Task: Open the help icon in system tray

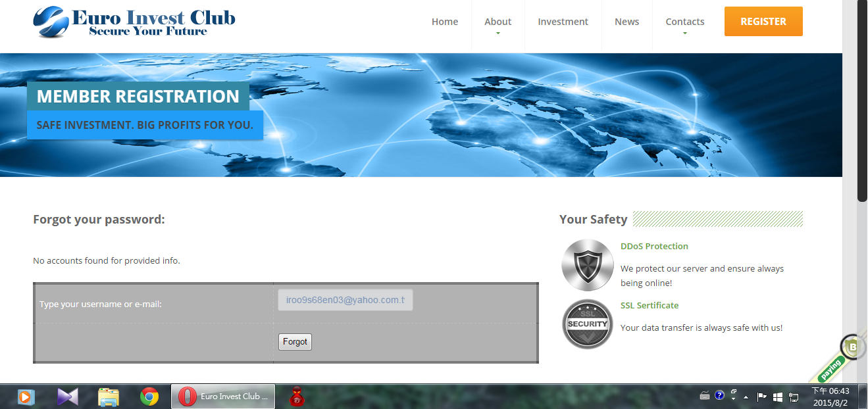Action: click(x=719, y=396)
